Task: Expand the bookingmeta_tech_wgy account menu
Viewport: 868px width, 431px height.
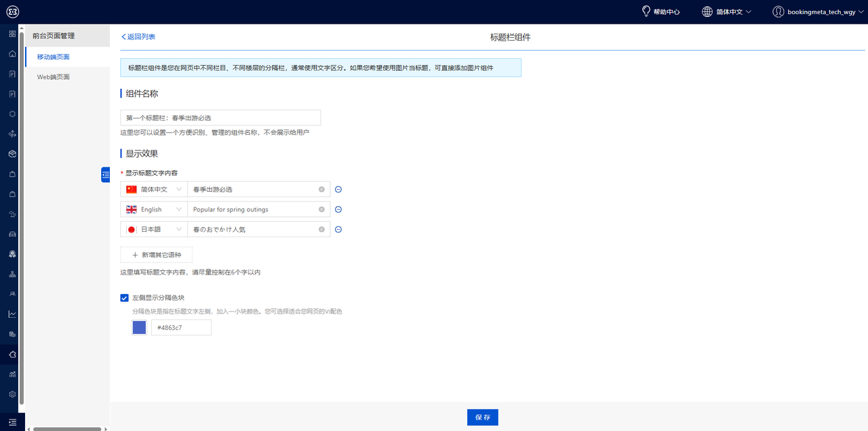Action: [820, 12]
